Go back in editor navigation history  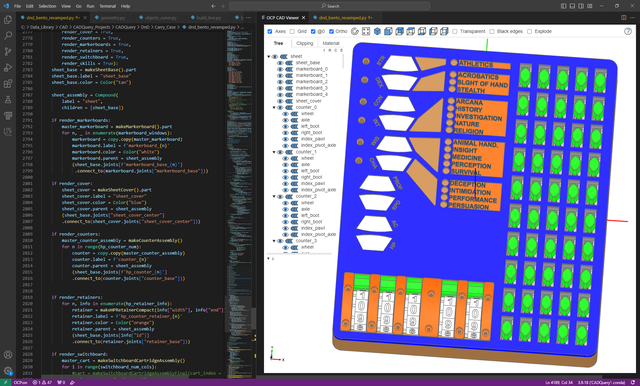point(213,6)
